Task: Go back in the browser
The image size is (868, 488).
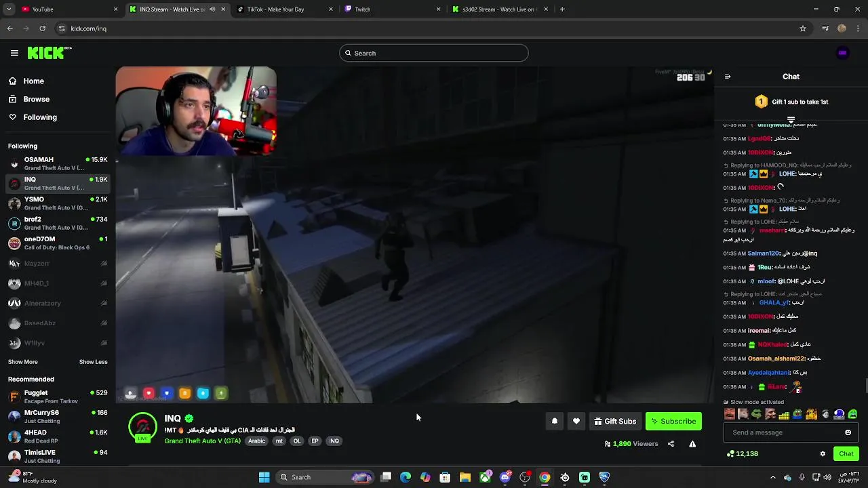Action: [9, 28]
